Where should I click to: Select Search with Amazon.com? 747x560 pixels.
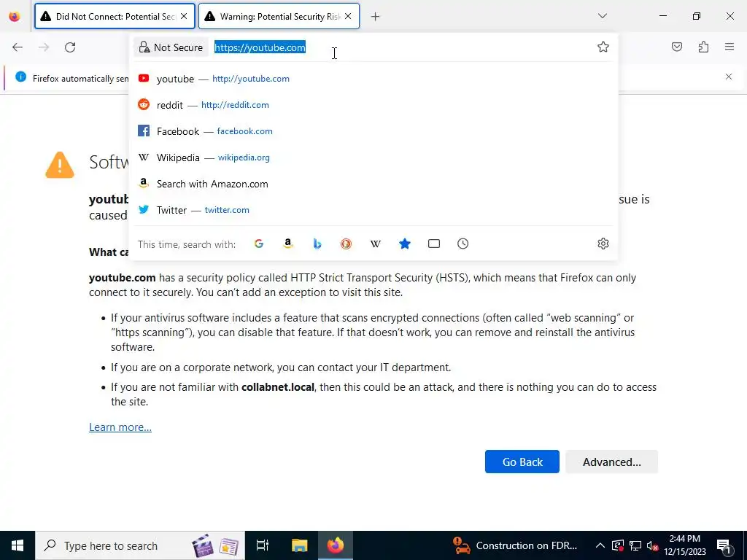pyautogui.click(x=373, y=184)
